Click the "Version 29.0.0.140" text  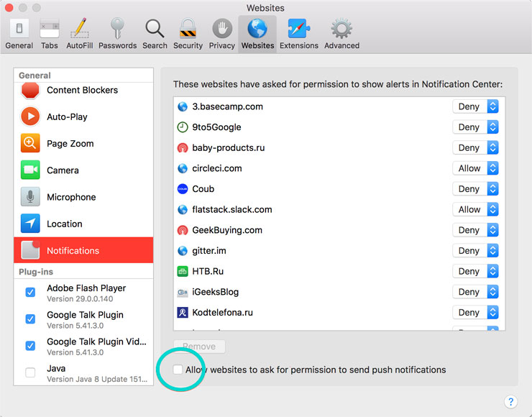pos(80,299)
